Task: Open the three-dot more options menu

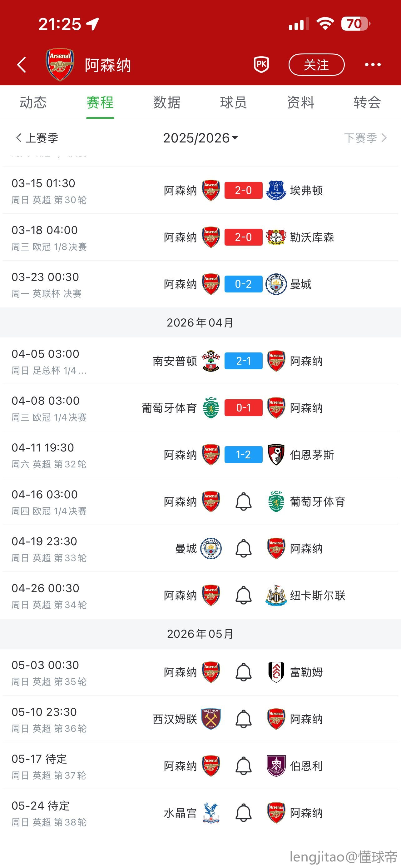Action: pyautogui.click(x=373, y=64)
